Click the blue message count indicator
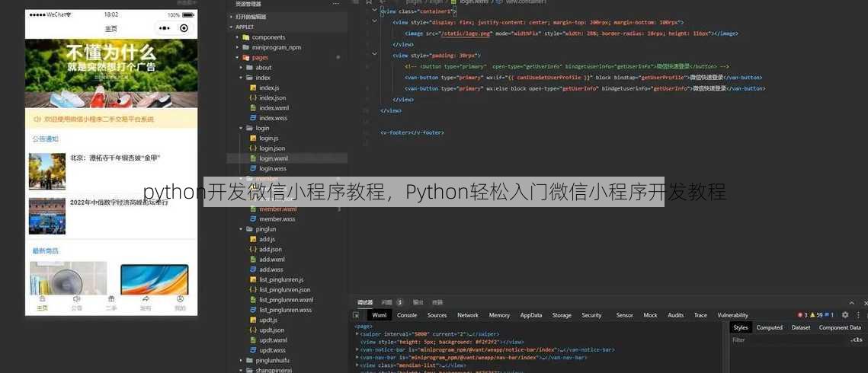Screen dimensions: 868x373 click(829, 315)
